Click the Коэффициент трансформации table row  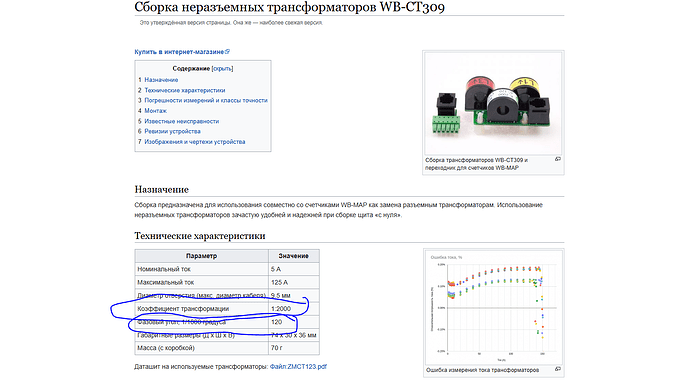(x=227, y=309)
